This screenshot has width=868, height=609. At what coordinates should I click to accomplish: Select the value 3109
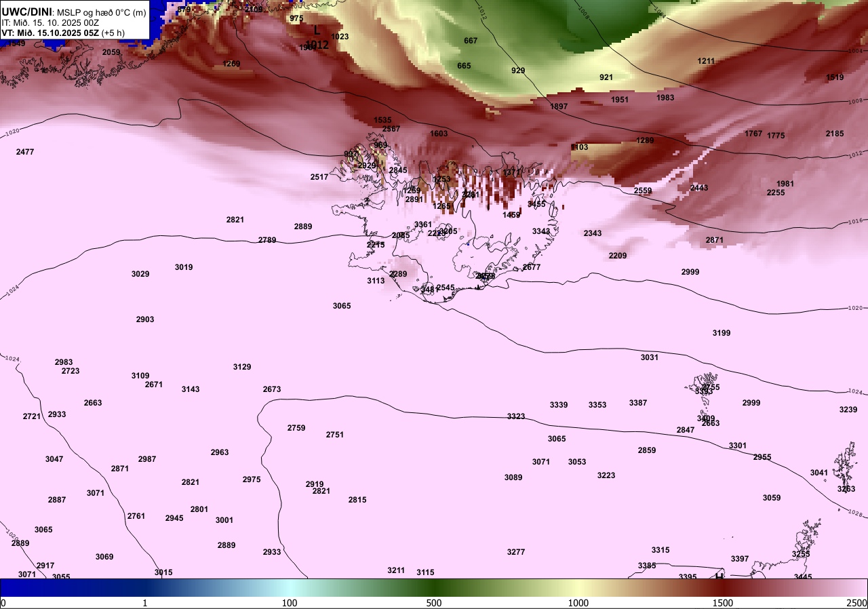140,376
